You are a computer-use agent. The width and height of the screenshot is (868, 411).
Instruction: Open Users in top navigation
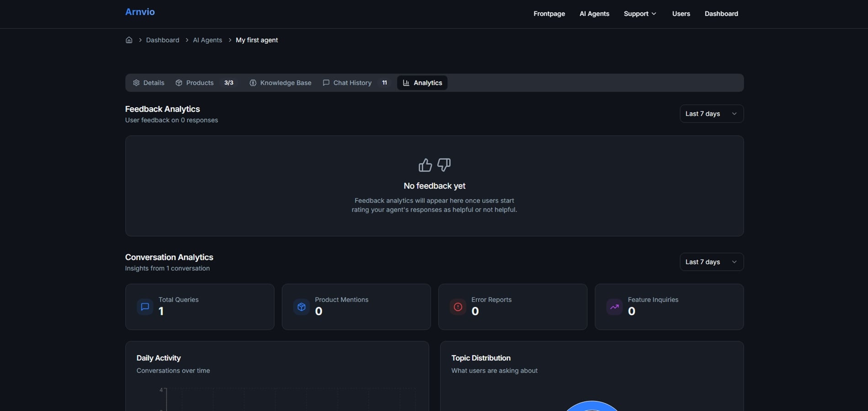(x=681, y=14)
